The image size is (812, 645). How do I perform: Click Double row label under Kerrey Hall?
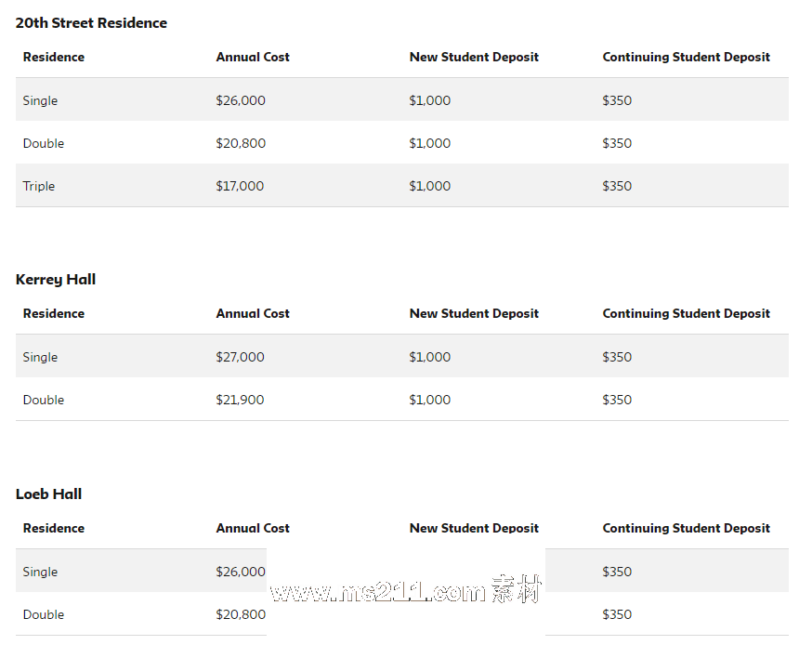(44, 400)
